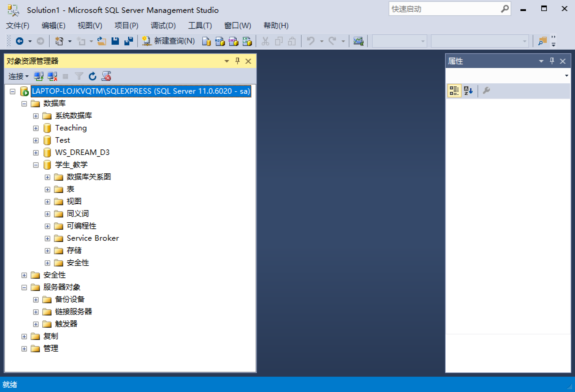Viewport: 575px width, 392px height.
Task: Collapse the 数据库 folder node
Action: point(24,104)
